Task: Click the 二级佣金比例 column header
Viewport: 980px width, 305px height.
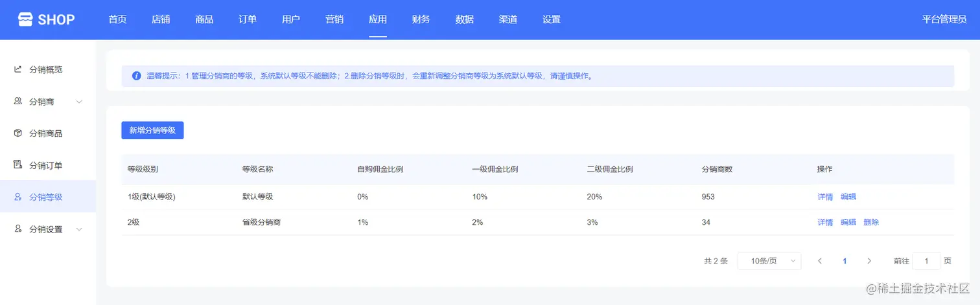Action: click(x=610, y=170)
